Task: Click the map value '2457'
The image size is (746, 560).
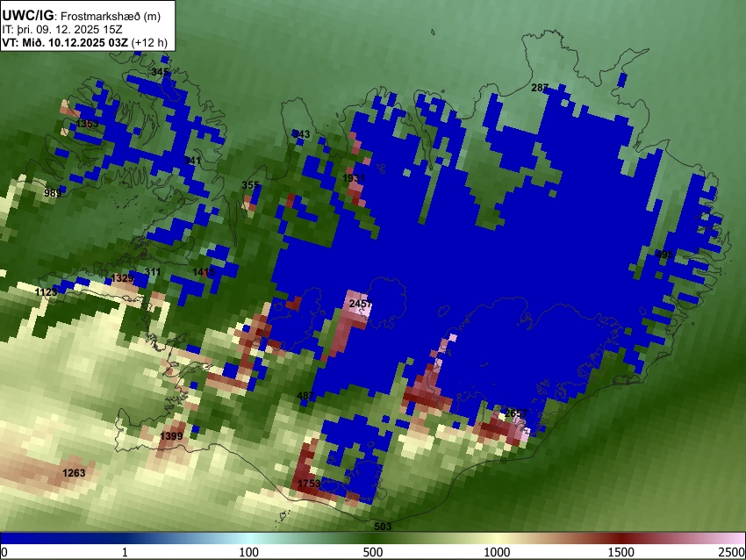Action: [x=360, y=304]
